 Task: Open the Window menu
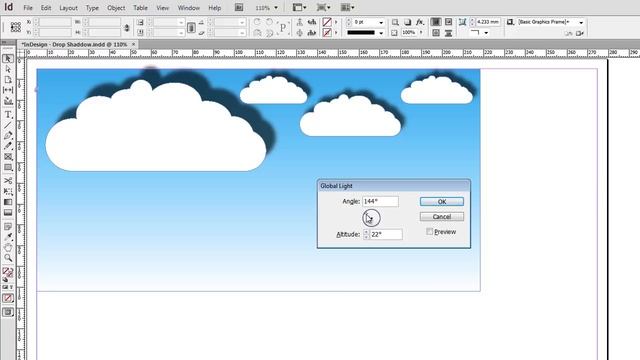[x=189, y=8]
